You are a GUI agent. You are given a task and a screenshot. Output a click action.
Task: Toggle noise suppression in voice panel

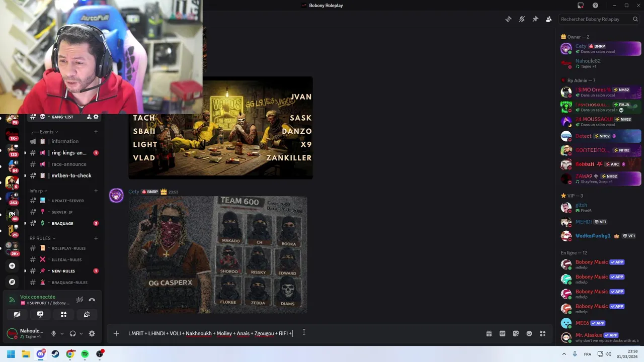click(79, 300)
